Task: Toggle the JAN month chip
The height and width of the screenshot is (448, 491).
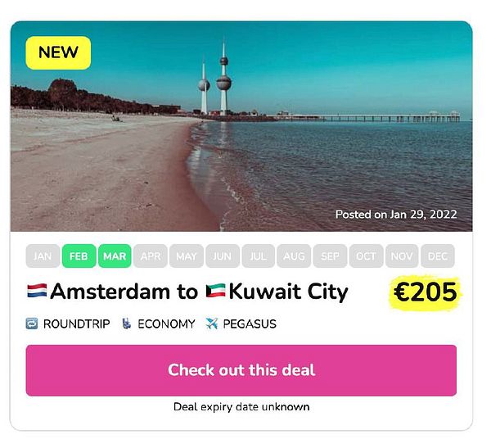Action: click(x=43, y=256)
